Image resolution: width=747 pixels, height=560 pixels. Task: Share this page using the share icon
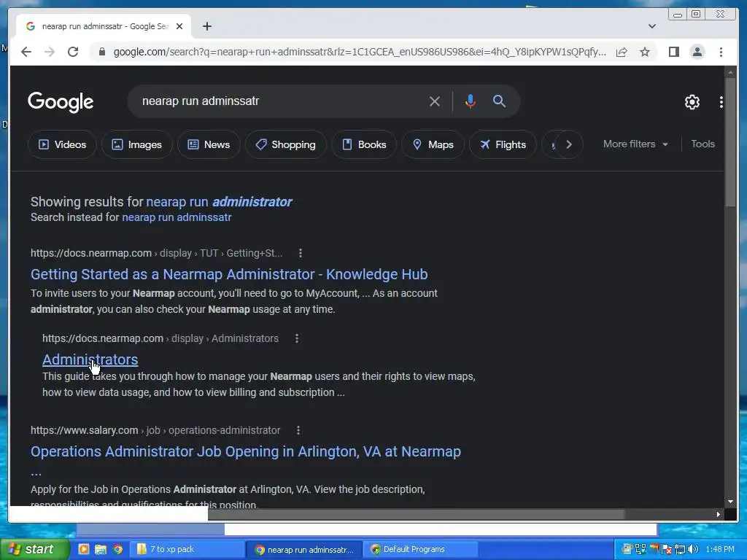(x=622, y=52)
